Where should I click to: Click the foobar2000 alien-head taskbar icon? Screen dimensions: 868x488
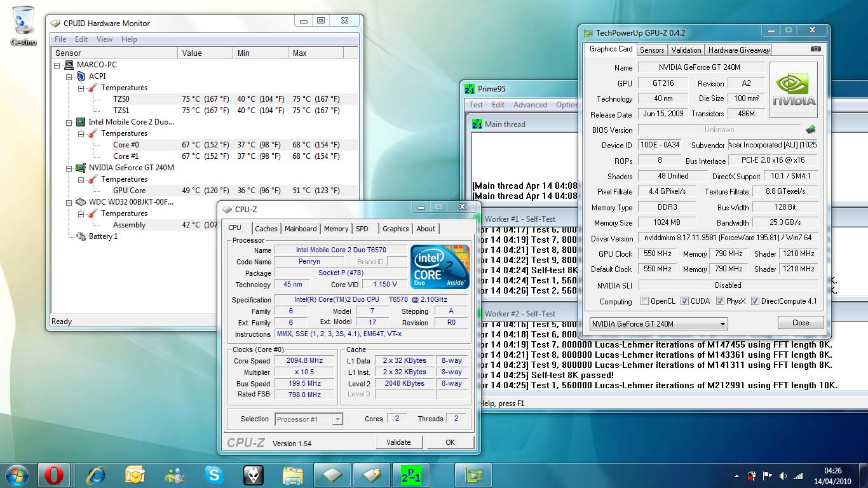click(x=254, y=475)
